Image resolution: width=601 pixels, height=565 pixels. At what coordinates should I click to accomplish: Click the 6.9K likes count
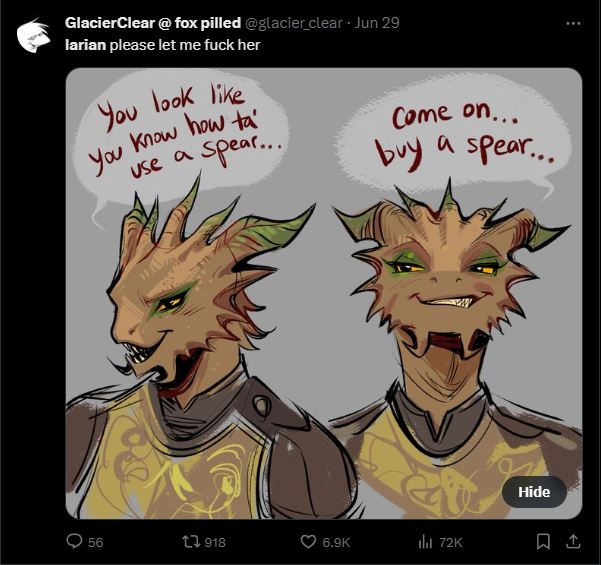(336, 542)
